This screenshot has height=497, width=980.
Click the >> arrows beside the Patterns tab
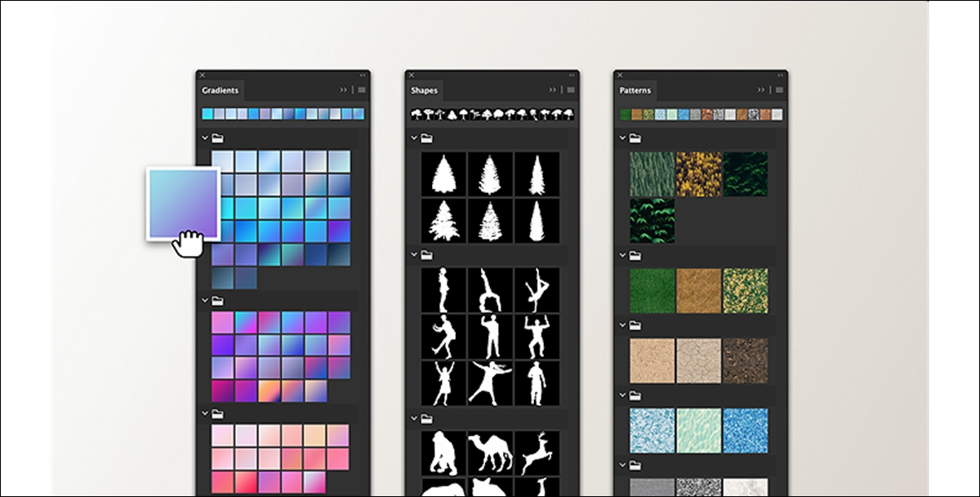pos(762,90)
